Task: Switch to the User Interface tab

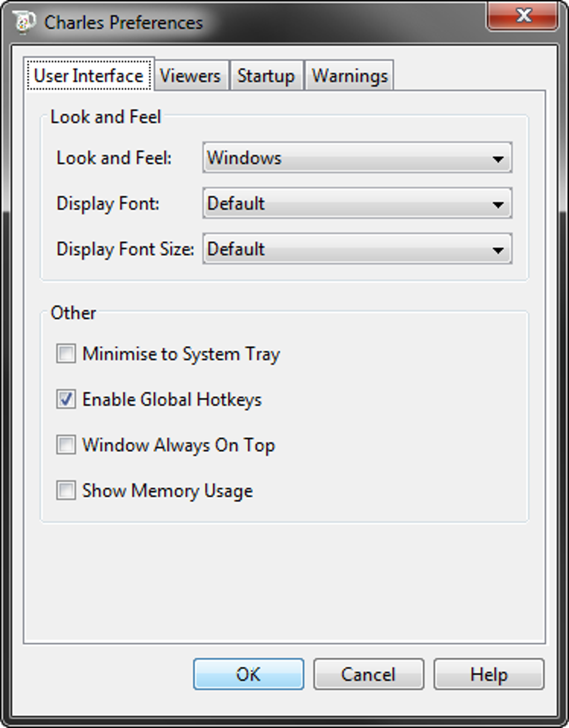Action: point(89,75)
